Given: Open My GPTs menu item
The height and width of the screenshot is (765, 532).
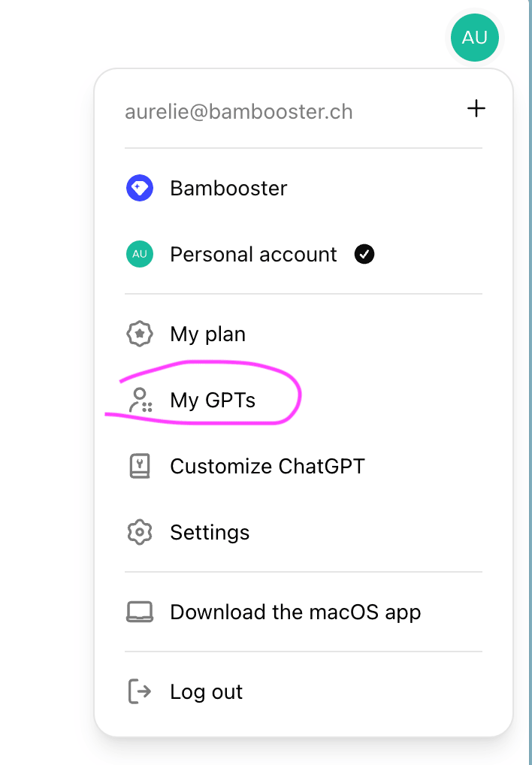Looking at the screenshot, I should (x=304, y=400).
